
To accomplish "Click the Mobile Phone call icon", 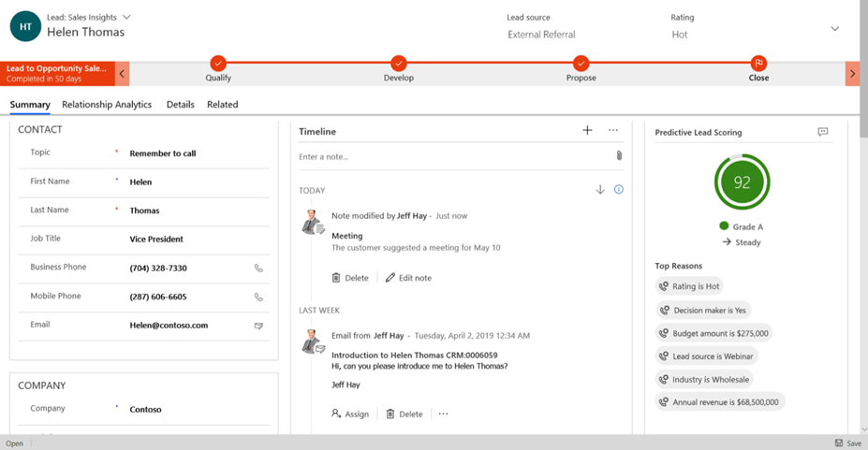I will (259, 298).
